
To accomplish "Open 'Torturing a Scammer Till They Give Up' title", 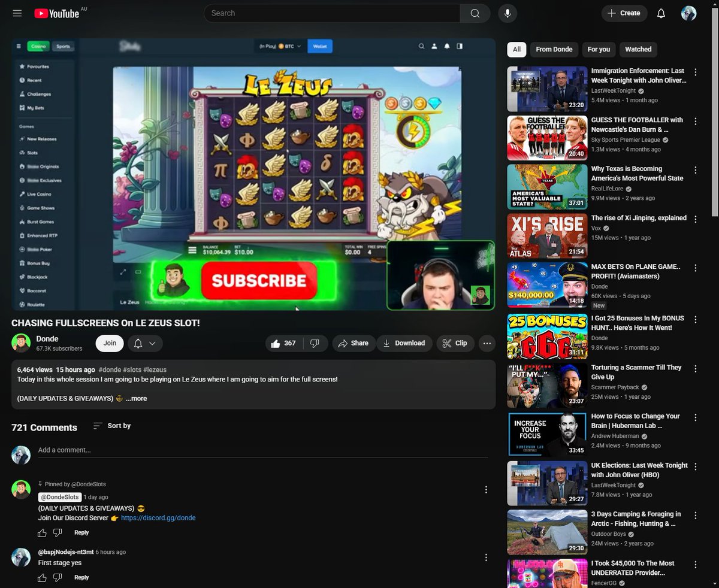I will 636,372.
